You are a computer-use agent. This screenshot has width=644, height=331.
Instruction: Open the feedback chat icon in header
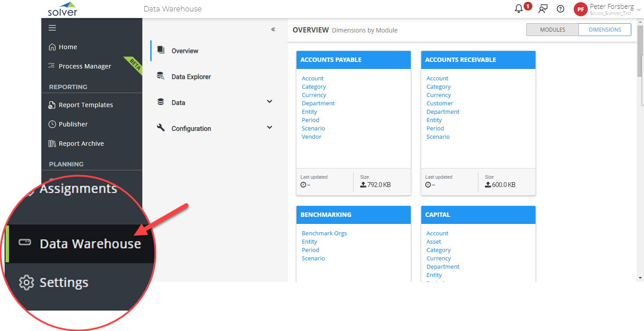[x=543, y=9]
